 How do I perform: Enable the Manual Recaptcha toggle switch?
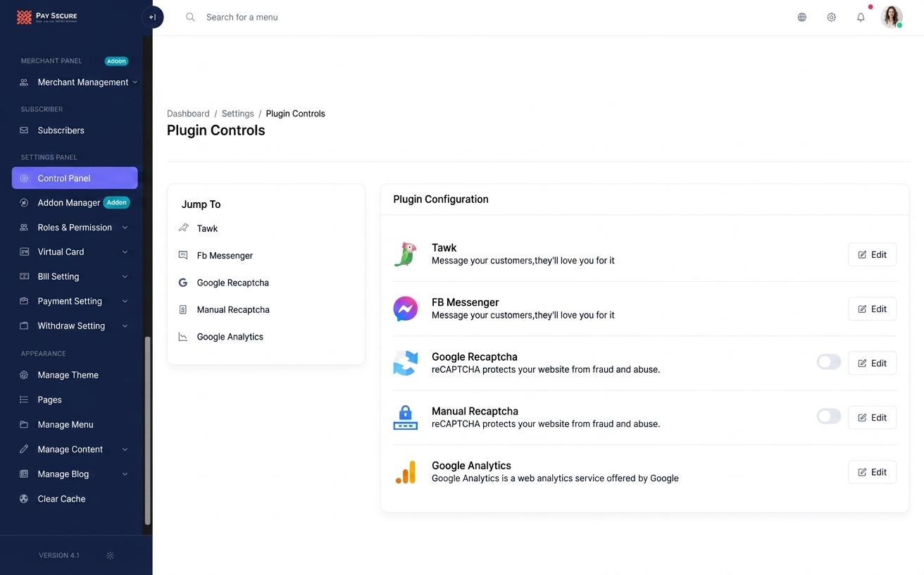829,417
